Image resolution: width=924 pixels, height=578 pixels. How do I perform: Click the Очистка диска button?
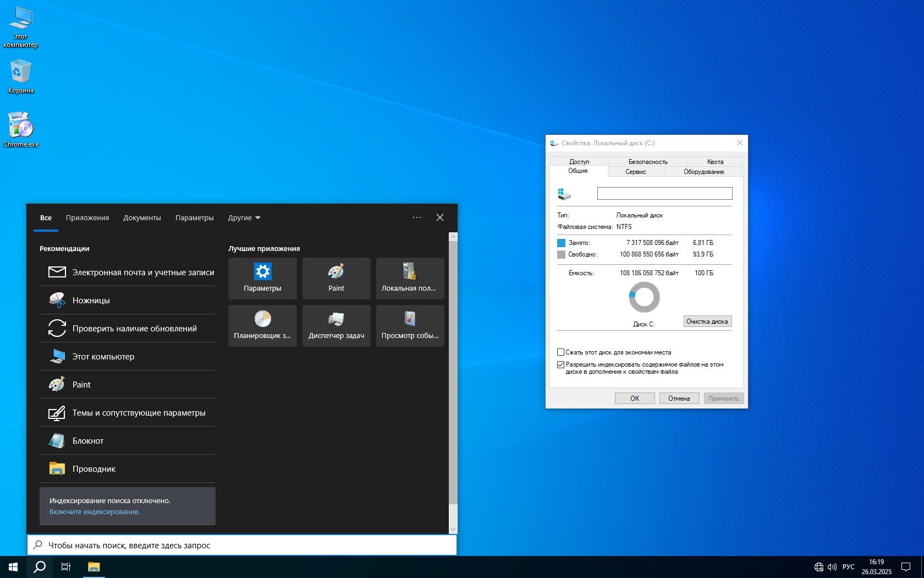click(707, 321)
